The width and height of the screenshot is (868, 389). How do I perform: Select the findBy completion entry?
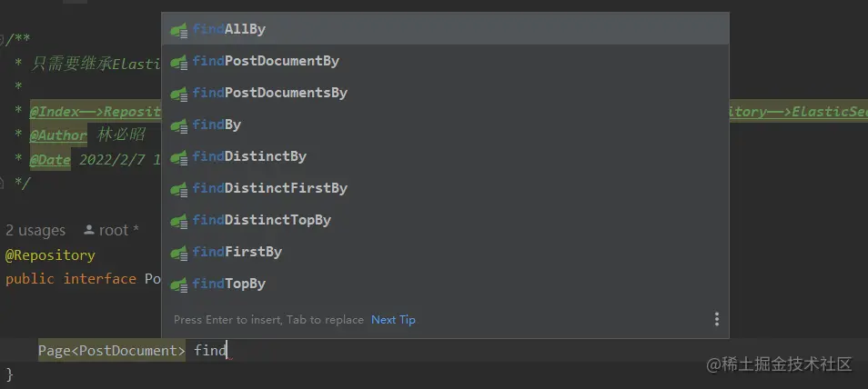445,125
